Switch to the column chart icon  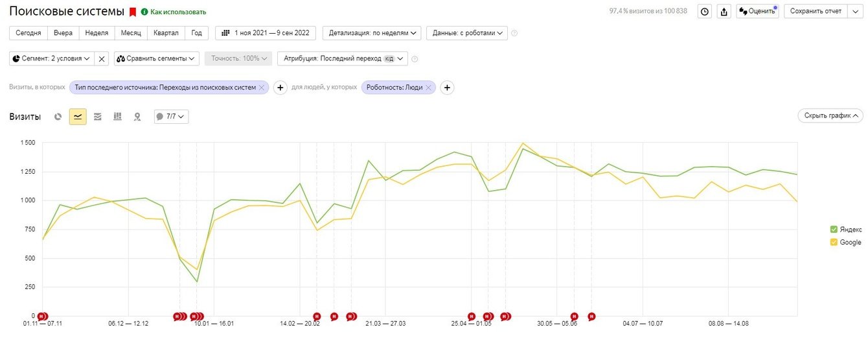117,117
